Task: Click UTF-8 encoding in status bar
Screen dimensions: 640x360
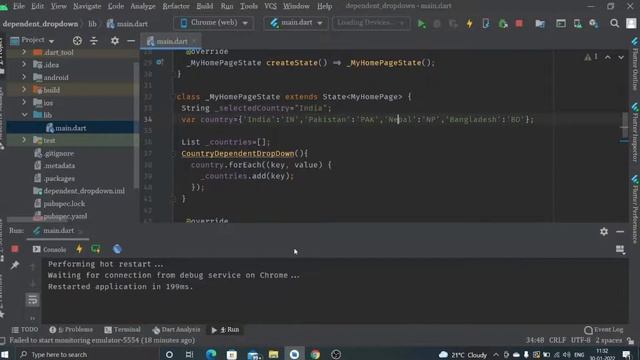Action: pos(580,340)
